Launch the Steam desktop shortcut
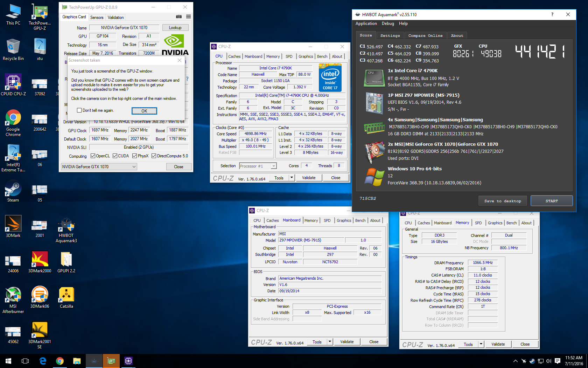The image size is (588, 368). point(13,191)
